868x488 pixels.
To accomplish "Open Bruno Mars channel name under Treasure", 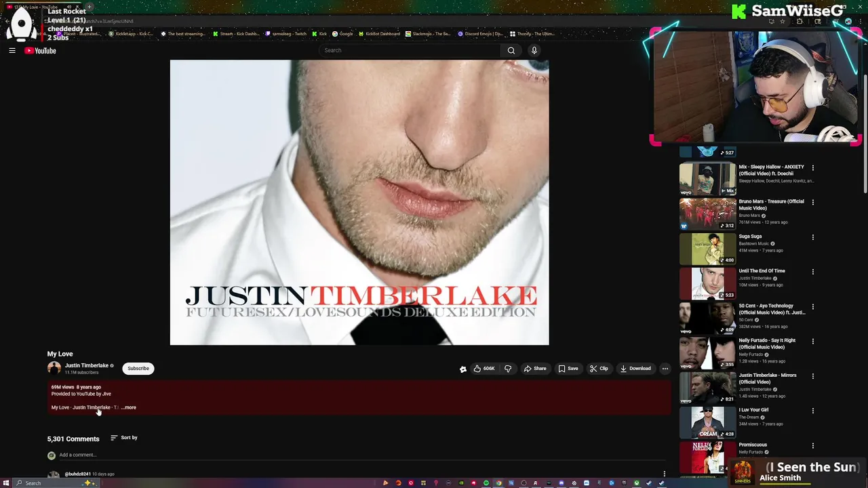I will click(x=749, y=216).
